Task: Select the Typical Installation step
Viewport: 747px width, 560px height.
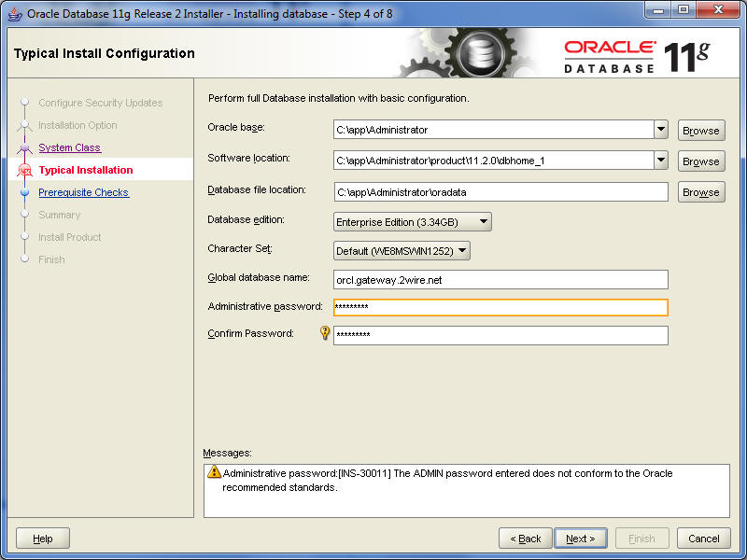Action: (86, 170)
